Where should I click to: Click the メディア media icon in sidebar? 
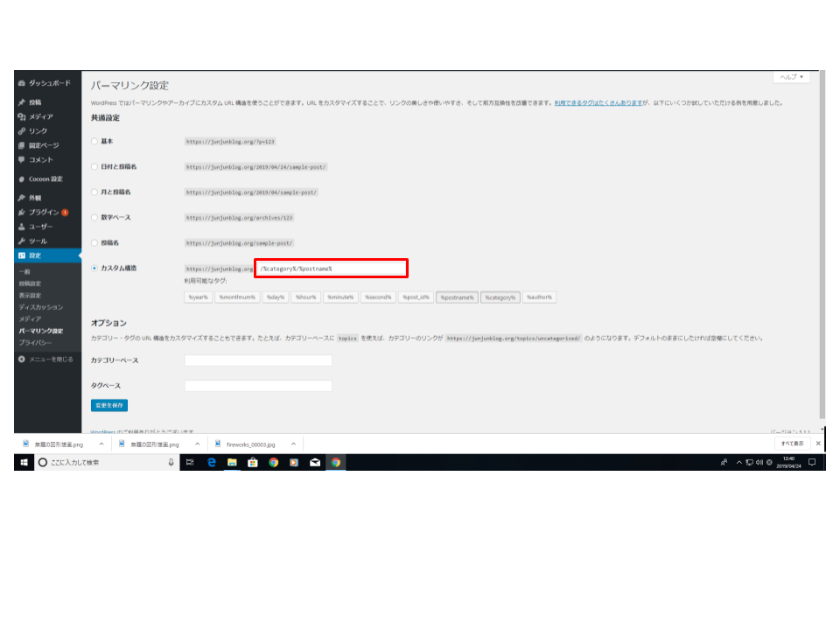tap(21, 116)
